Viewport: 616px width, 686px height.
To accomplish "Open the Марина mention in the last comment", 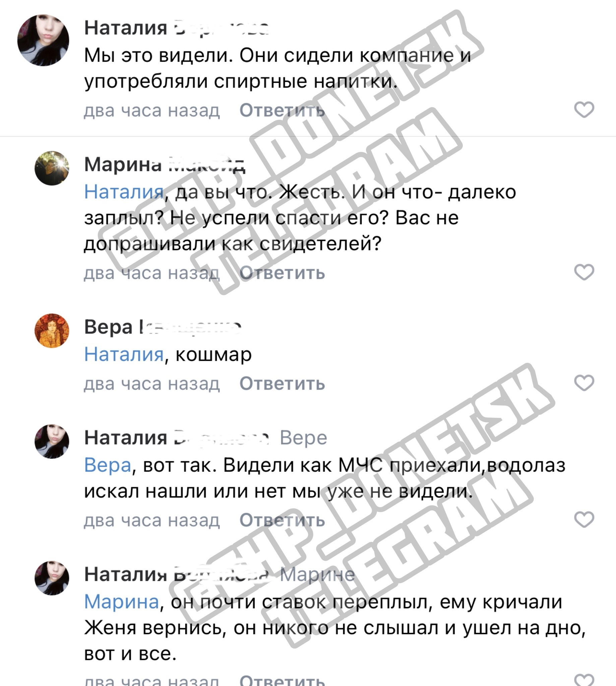I will click(122, 602).
